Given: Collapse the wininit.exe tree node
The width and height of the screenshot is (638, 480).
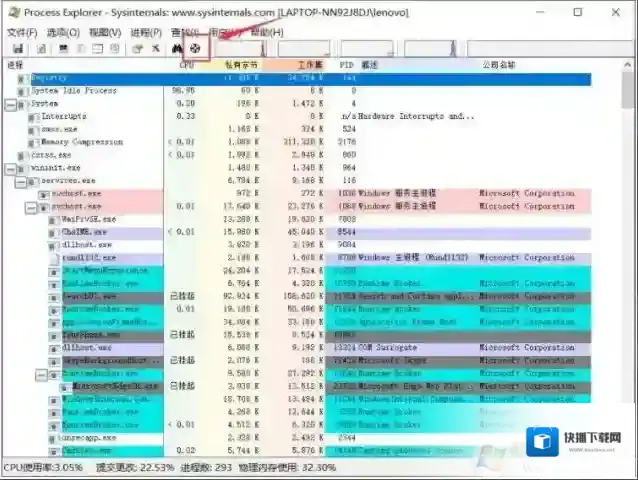Looking at the screenshot, I should pyautogui.click(x=11, y=168).
